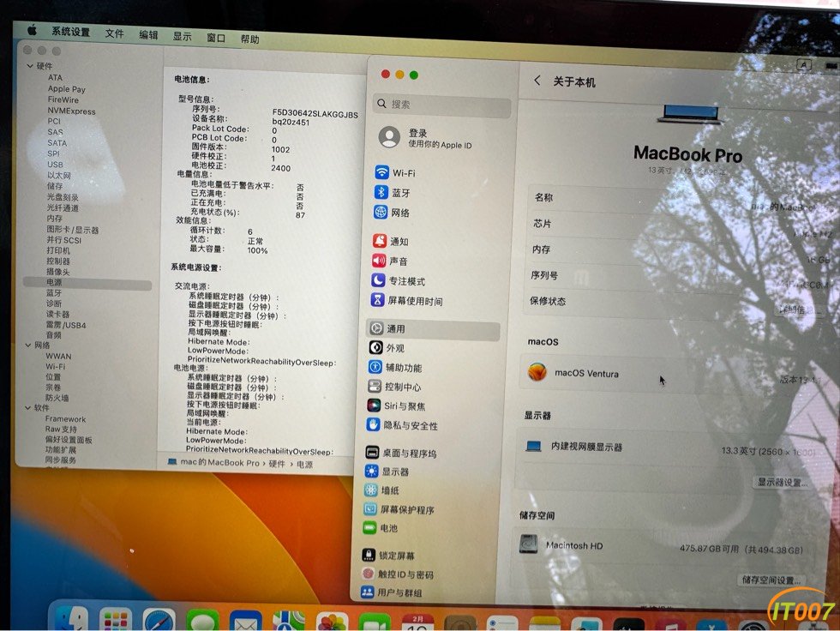Click 显示器设置 button
The width and height of the screenshot is (840, 631).
click(783, 482)
